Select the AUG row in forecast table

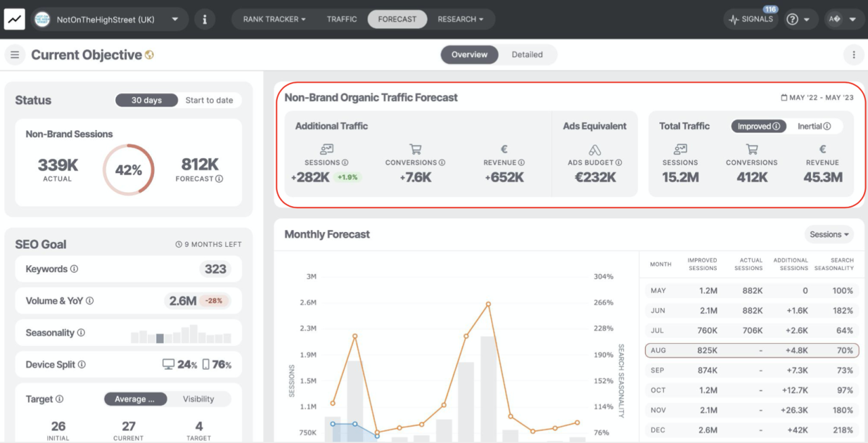pos(751,351)
